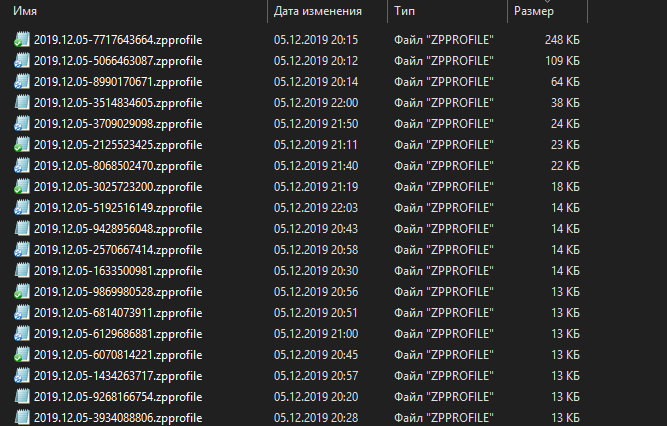Click the date 05.12.2019 21:11
Screen dimensions: 667x426
point(316,145)
